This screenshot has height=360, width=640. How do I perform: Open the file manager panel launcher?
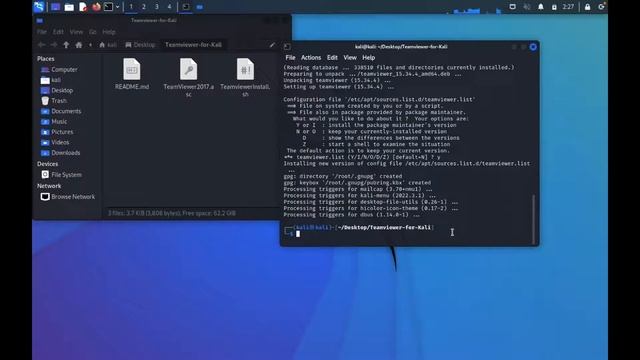tap(69, 7)
